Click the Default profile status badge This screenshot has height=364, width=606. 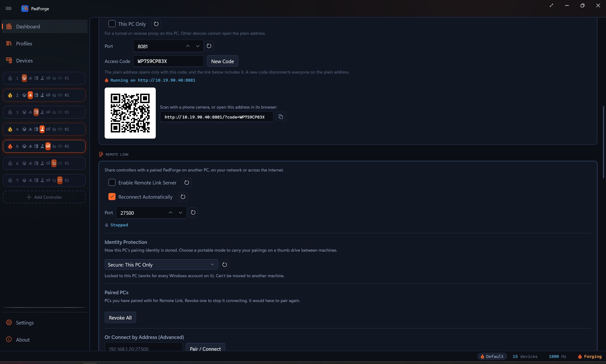click(492, 356)
